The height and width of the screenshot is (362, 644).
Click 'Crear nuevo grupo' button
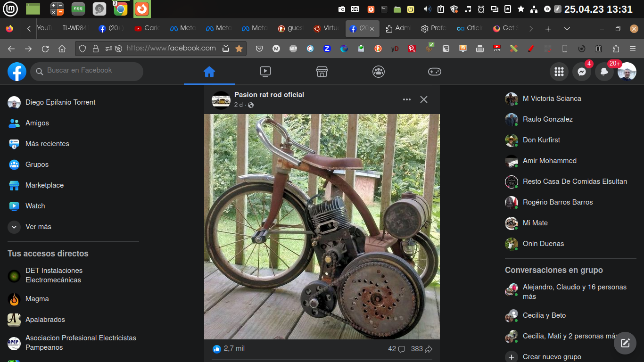click(x=552, y=357)
